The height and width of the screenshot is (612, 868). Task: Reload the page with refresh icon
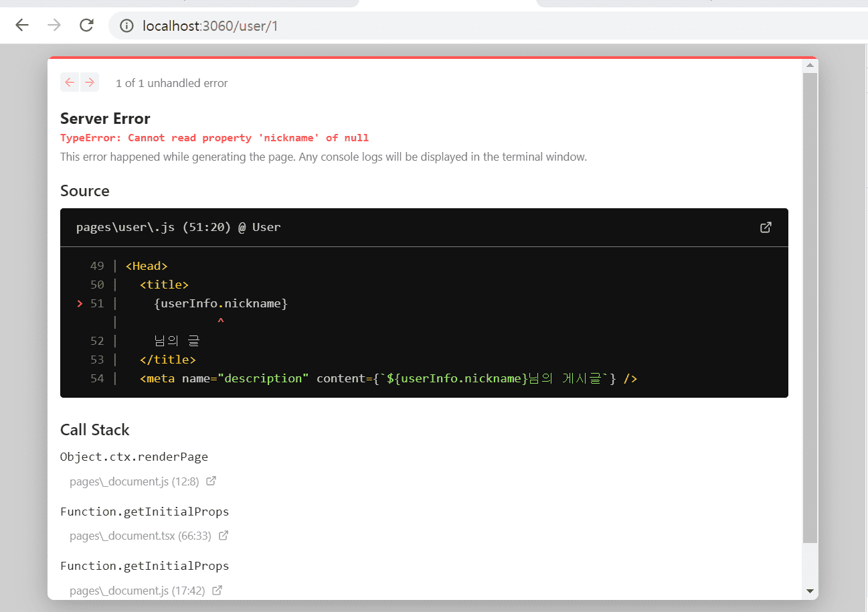[x=86, y=25]
